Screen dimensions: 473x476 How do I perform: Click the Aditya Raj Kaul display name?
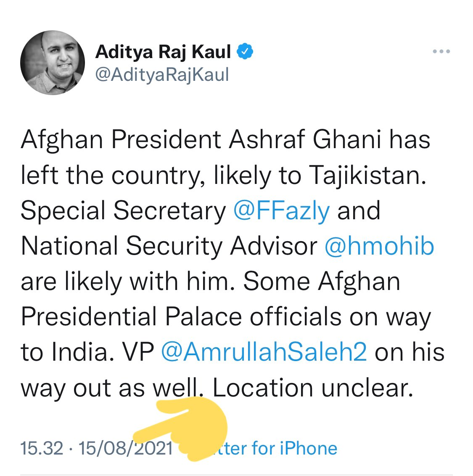(x=163, y=52)
